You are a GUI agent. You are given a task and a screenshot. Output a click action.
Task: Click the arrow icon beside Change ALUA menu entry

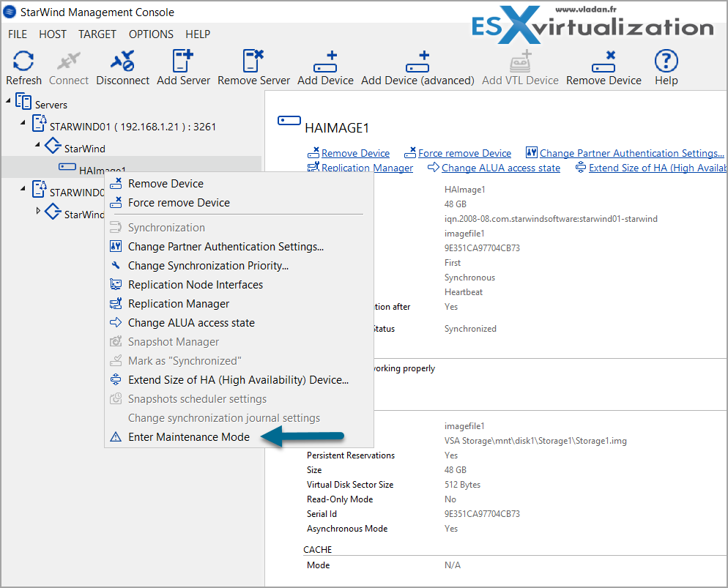[116, 322]
